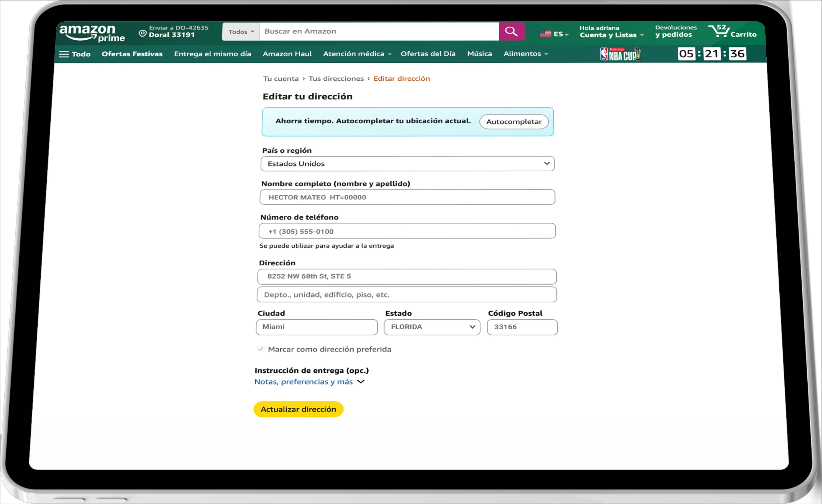Open the Todos search category dropdown
Viewport: 822px width, 504px height.
241,32
